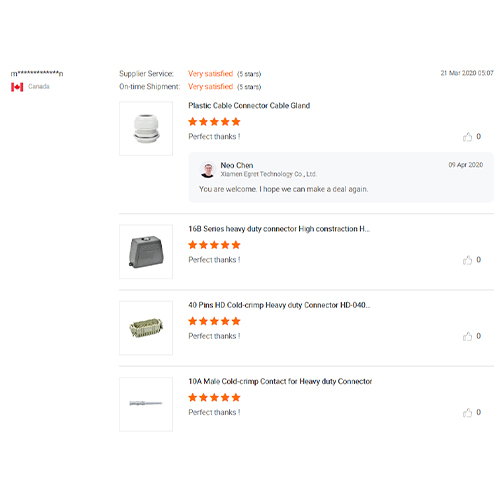This screenshot has height=500, width=500.
Task: Open 40 Pins HD Cold-crimp Connector link
Action: point(279,305)
